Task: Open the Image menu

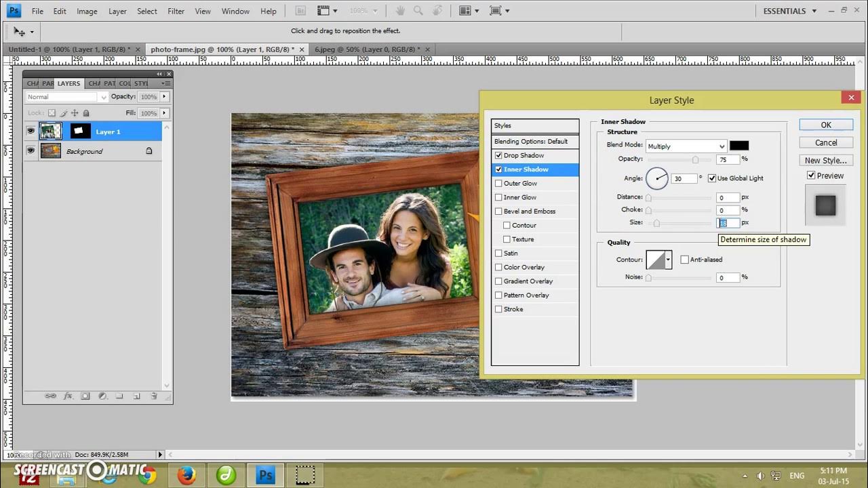Action: coord(87,12)
